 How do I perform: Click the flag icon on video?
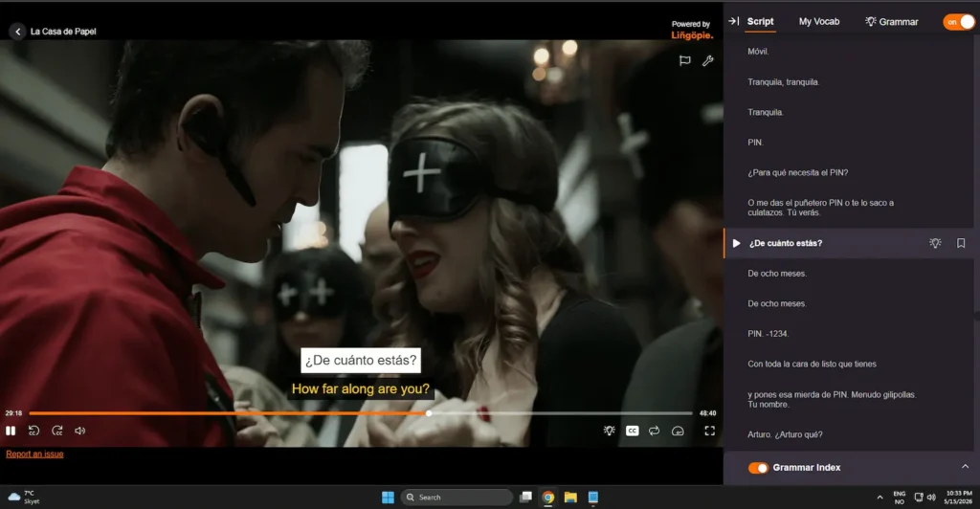click(685, 60)
